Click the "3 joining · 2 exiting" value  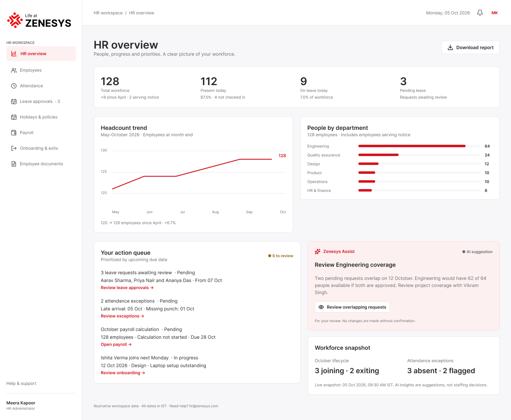tap(347, 371)
